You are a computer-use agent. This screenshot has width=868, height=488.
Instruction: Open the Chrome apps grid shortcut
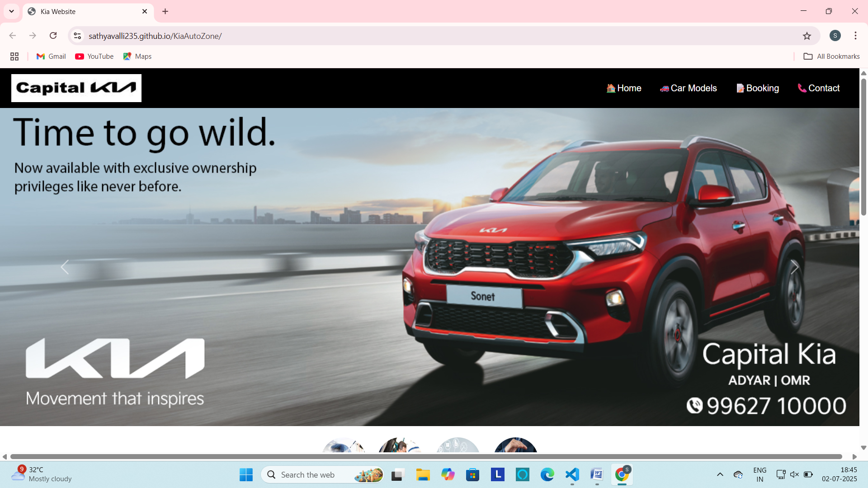tap(14, 56)
